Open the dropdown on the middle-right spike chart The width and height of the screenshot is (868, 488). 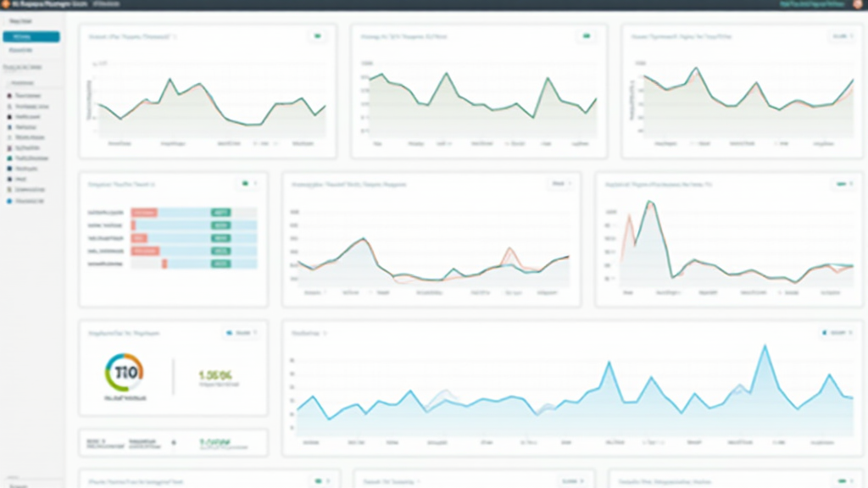pos(843,183)
